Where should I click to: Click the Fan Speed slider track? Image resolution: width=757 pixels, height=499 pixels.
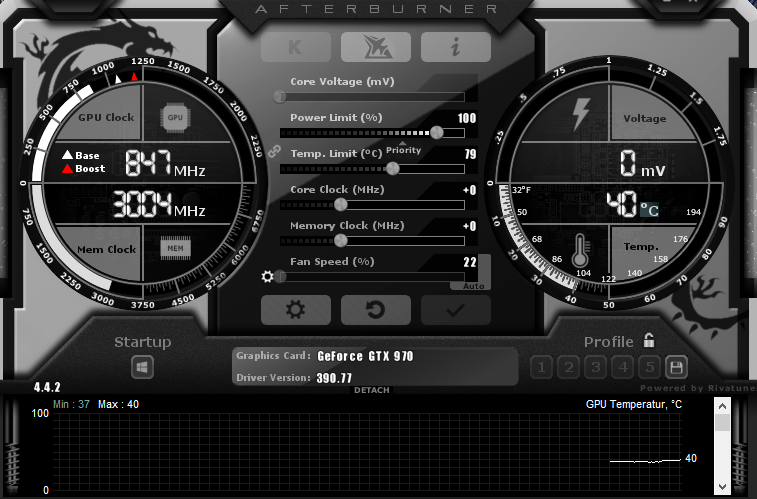(x=372, y=277)
